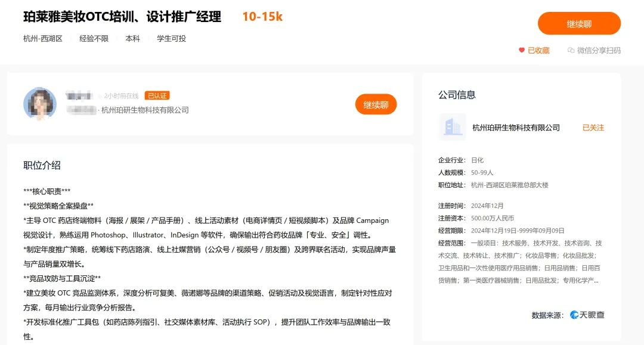This screenshot has width=644, height=345.
Task: Click address 杭州-西湖区珀莱雅总部大楼
Action: [x=510, y=185]
